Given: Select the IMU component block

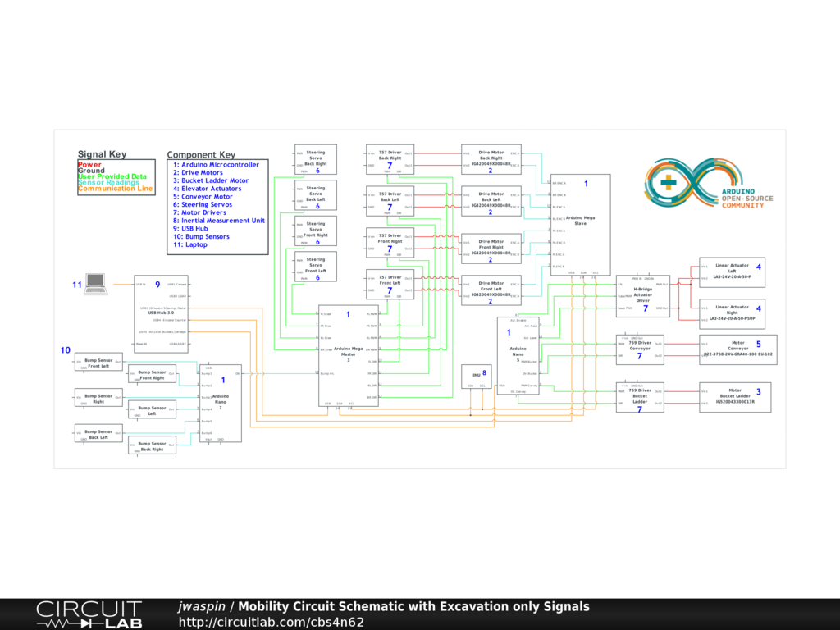Looking at the screenshot, I should [x=476, y=377].
